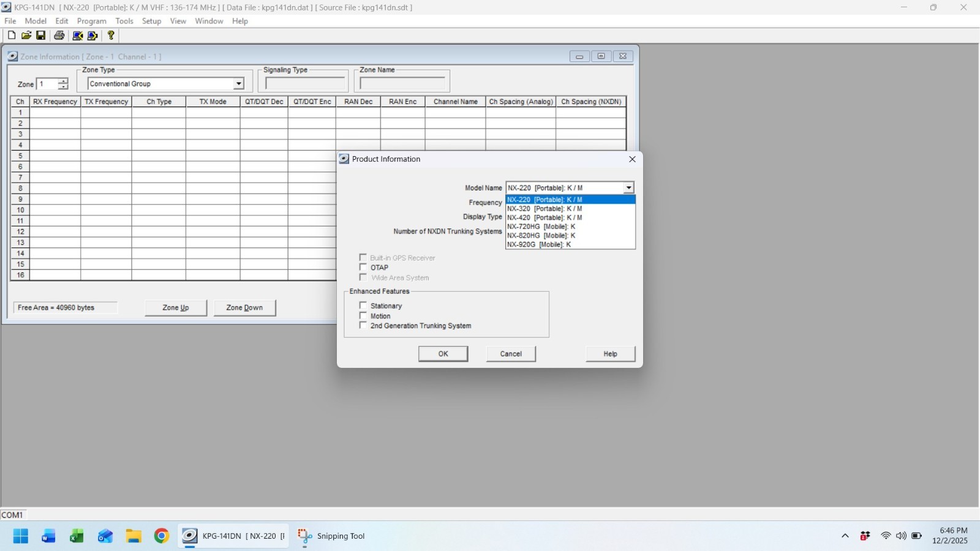Click the TX Frequency column header
This screenshot has width=980, height=551.
click(107, 102)
